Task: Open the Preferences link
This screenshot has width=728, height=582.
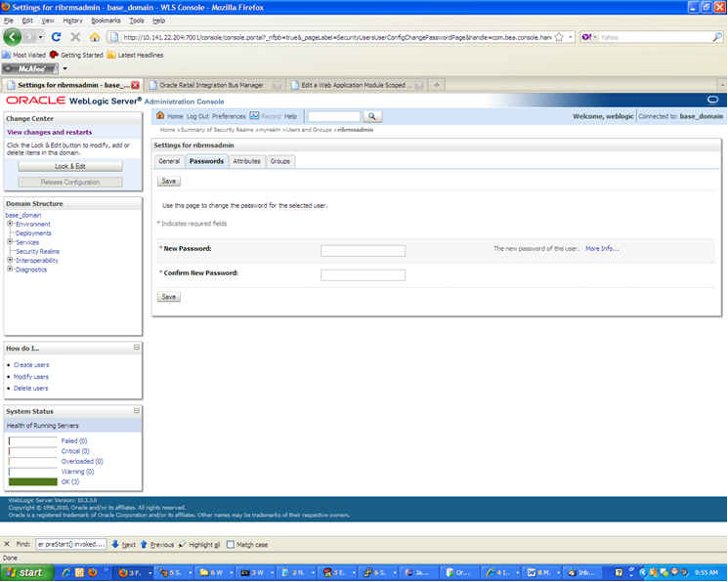Action: [x=229, y=116]
